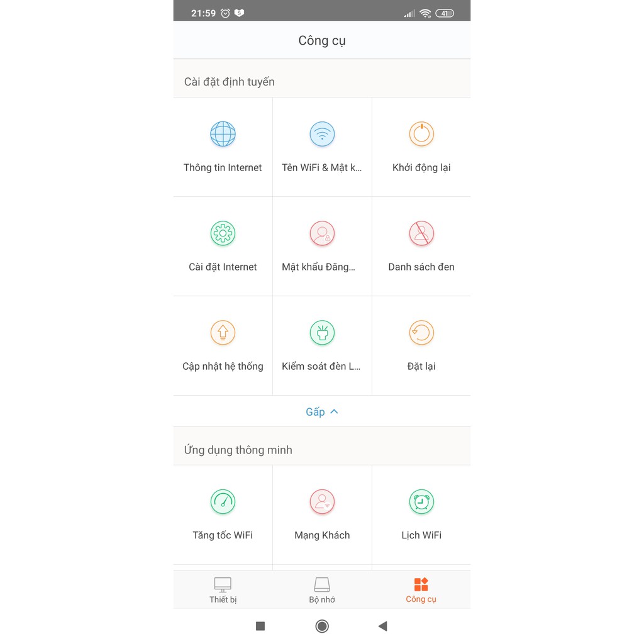Collapse router settings with Gấp
644x644 pixels.
pos(315,412)
